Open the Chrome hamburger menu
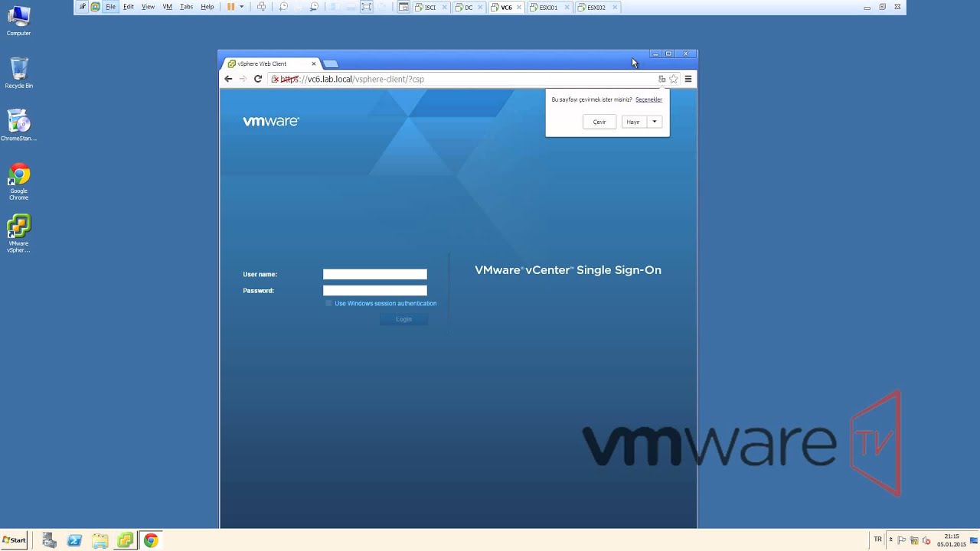 tap(688, 79)
